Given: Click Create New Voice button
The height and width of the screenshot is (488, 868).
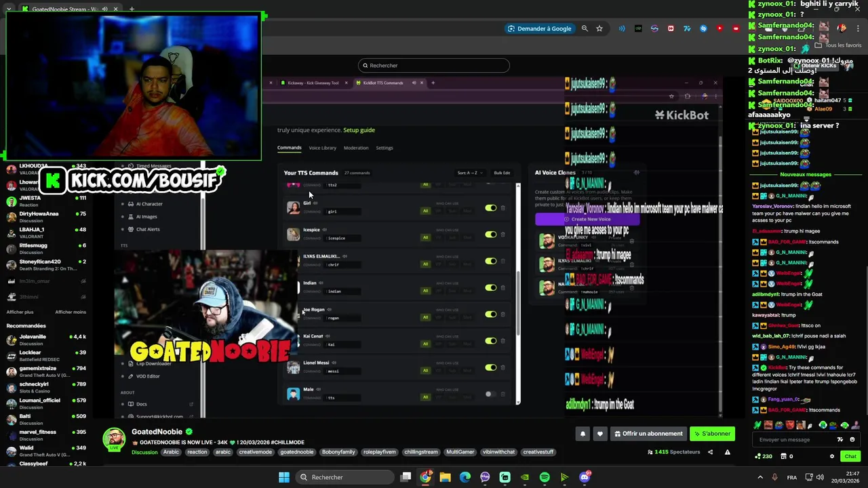Looking at the screenshot, I should pos(587,219).
